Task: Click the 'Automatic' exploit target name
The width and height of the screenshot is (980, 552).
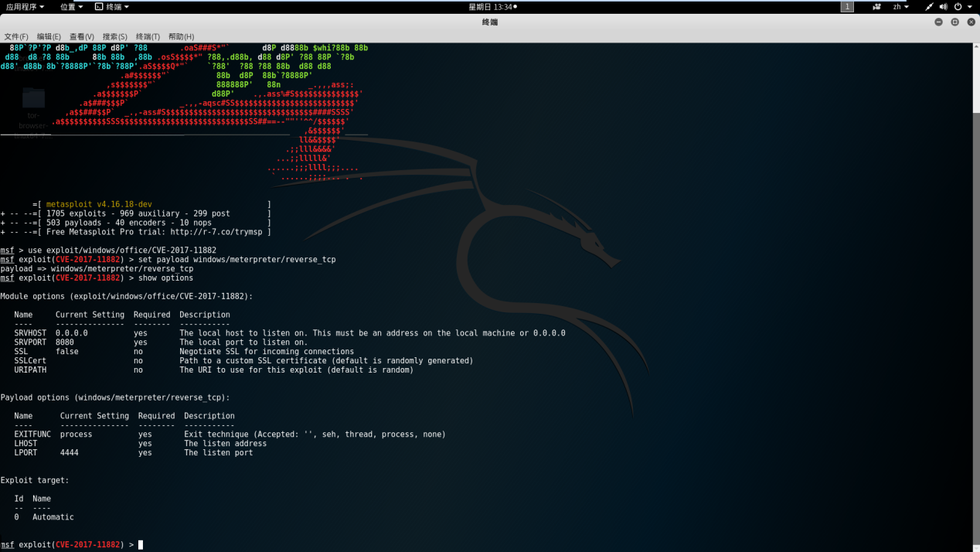Action: [53, 517]
